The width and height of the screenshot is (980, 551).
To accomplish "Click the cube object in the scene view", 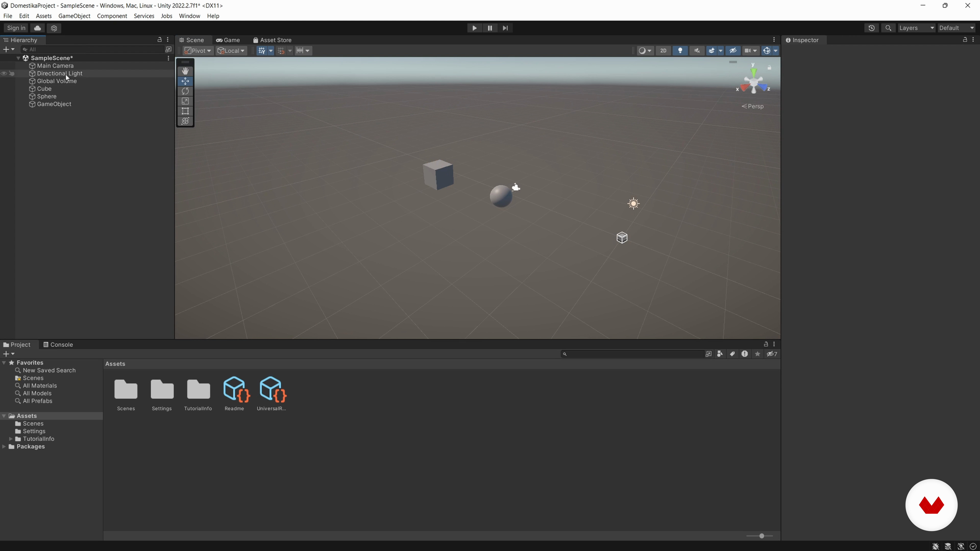I will [x=438, y=174].
